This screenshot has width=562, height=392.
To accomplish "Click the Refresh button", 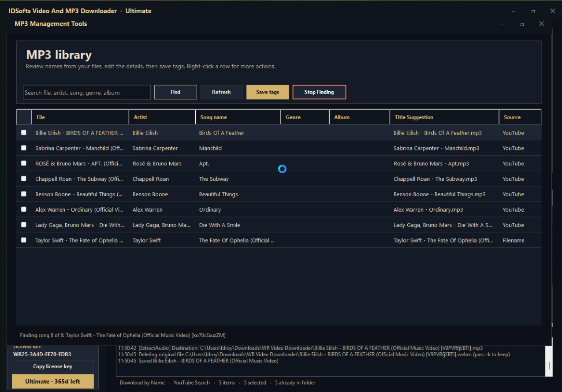I will pyautogui.click(x=221, y=92).
